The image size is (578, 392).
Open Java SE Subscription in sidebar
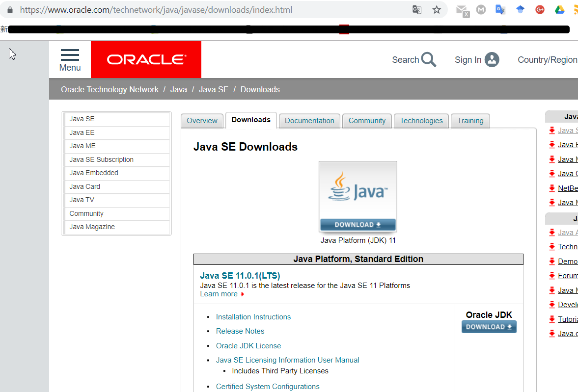pos(117,159)
